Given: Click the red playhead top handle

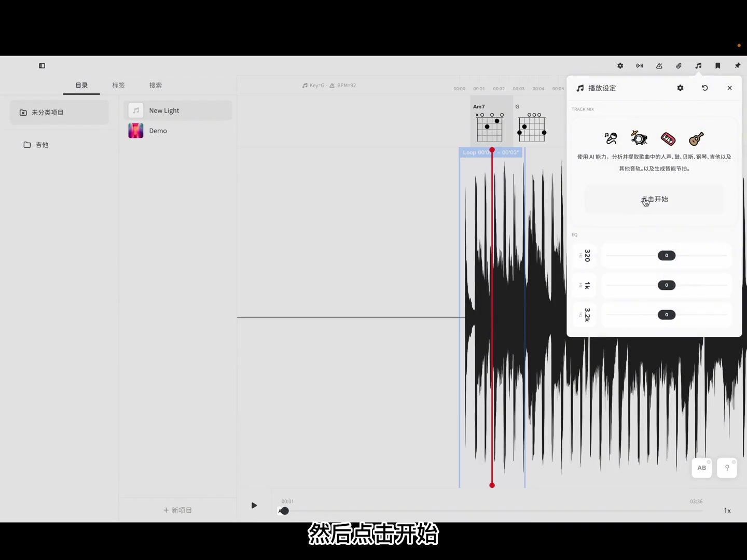Looking at the screenshot, I should [x=492, y=150].
